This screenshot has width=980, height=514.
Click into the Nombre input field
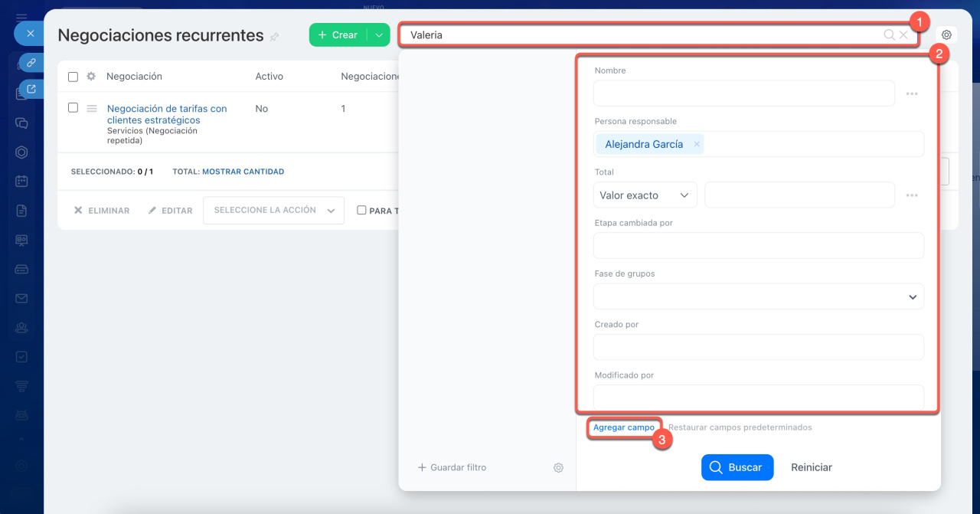[743, 93]
